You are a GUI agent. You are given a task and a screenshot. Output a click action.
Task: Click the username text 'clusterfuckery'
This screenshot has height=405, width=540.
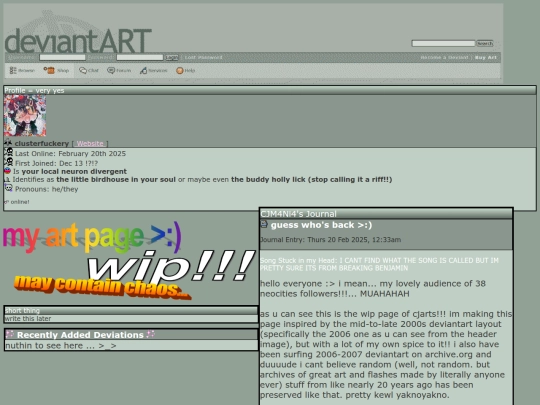pos(42,143)
